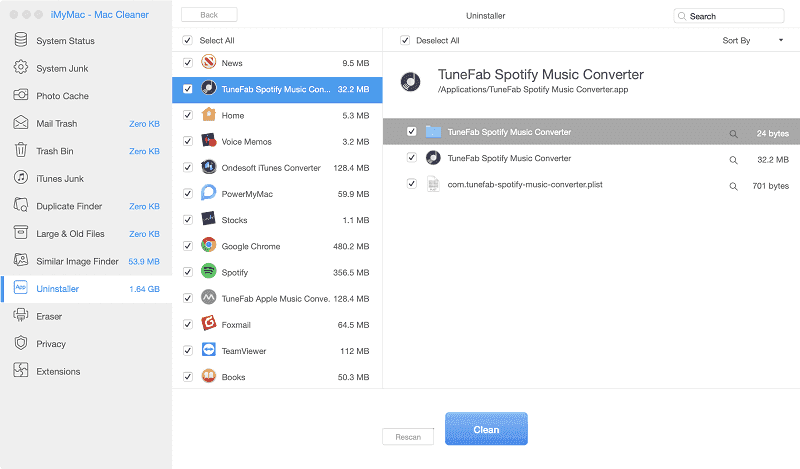Select the Spotify app icon
This screenshot has height=469, width=800.
(x=208, y=271)
